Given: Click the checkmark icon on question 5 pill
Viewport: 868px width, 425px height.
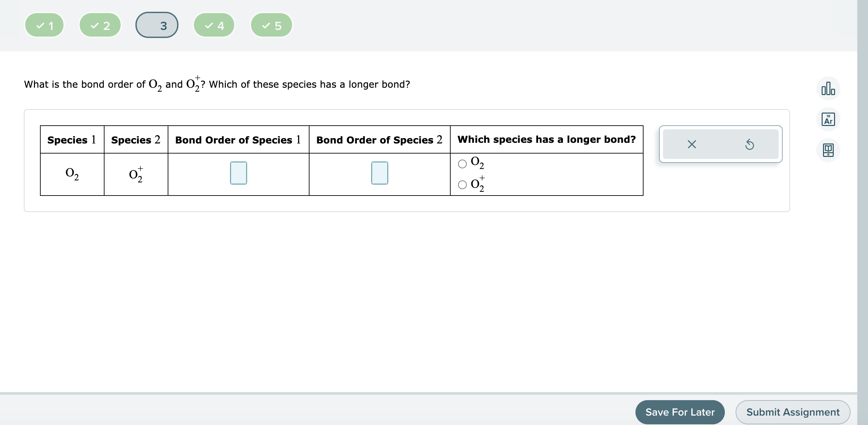Looking at the screenshot, I should tap(266, 25).
